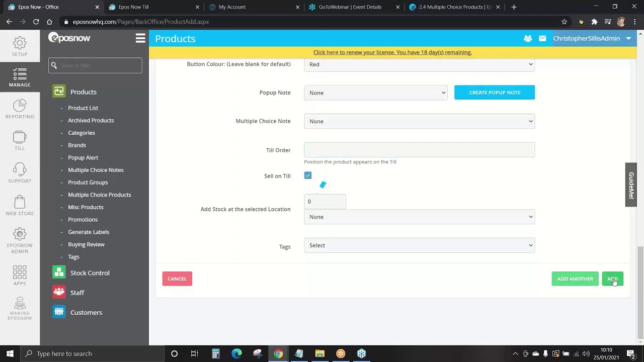
Task: Open Promotions in sidebar
Action: 83,220
